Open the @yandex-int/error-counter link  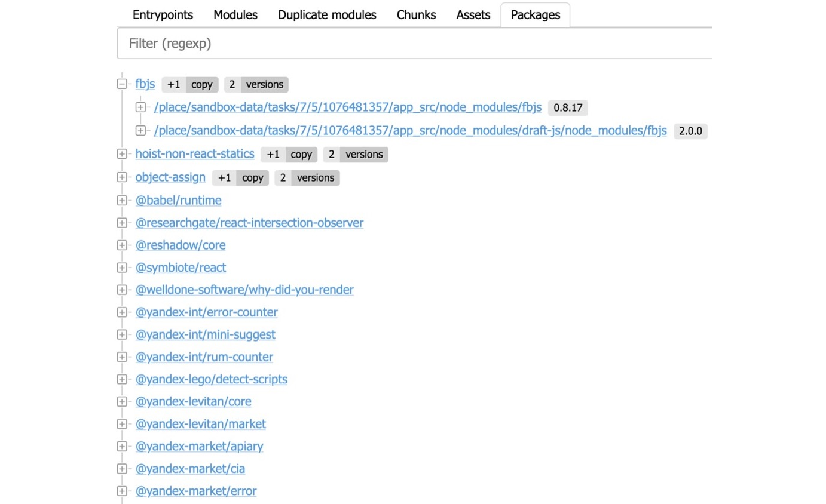(x=207, y=312)
